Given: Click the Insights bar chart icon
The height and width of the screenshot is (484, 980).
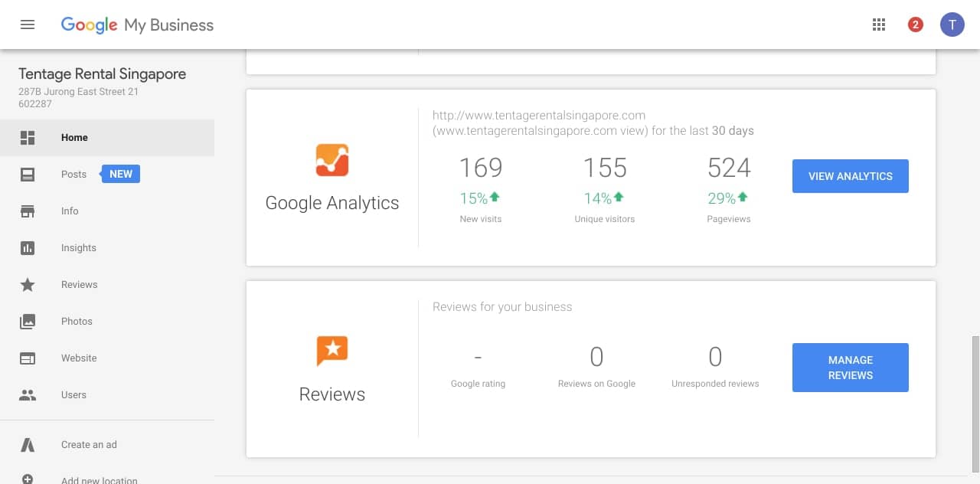Looking at the screenshot, I should click(28, 248).
